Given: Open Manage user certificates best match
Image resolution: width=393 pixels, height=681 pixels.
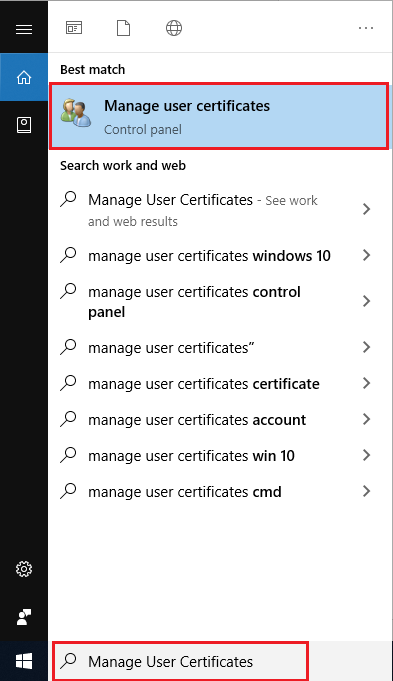Looking at the screenshot, I should 219,116.
